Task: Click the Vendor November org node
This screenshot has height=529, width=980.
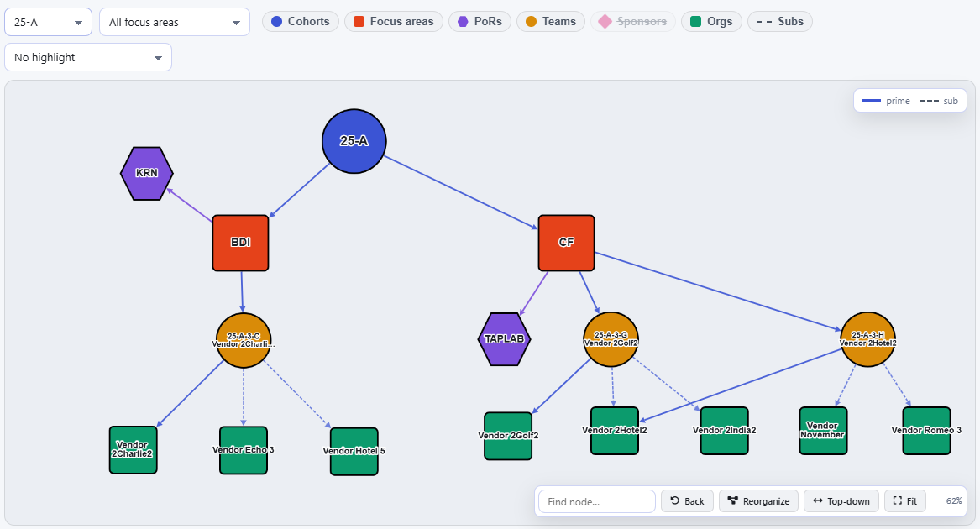Action: pyautogui.click(x=823, y=431)
